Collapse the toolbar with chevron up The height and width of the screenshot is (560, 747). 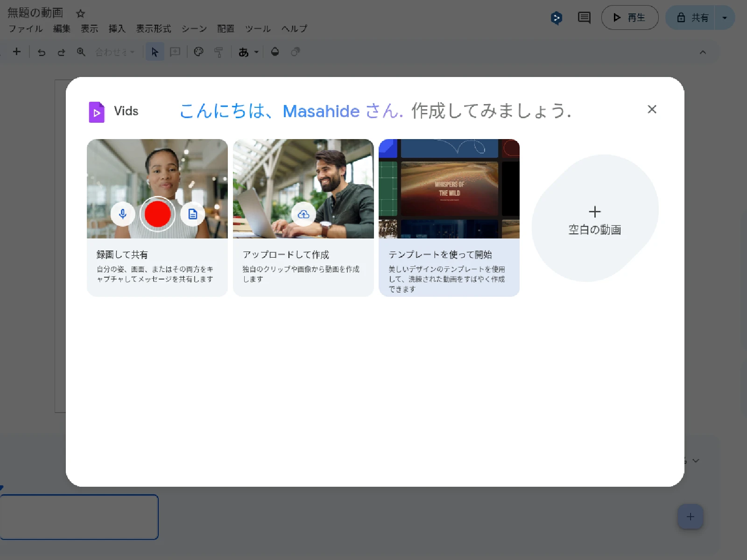tap(703, 52)
